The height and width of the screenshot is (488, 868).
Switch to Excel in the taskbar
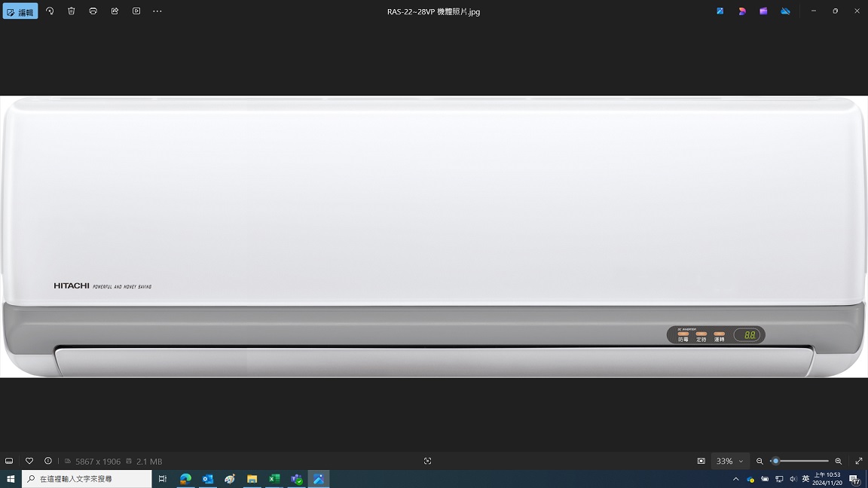(274, 479)
